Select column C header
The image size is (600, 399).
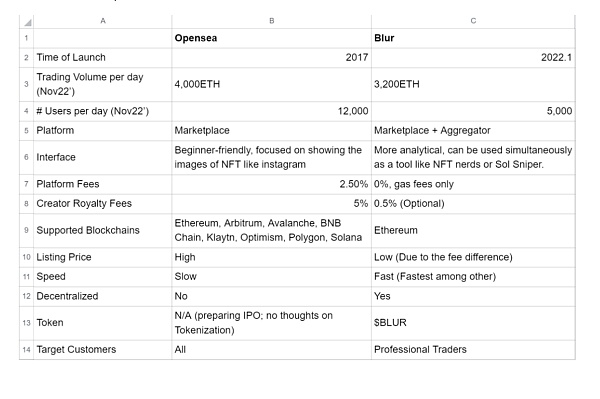(x=473, y=21)
